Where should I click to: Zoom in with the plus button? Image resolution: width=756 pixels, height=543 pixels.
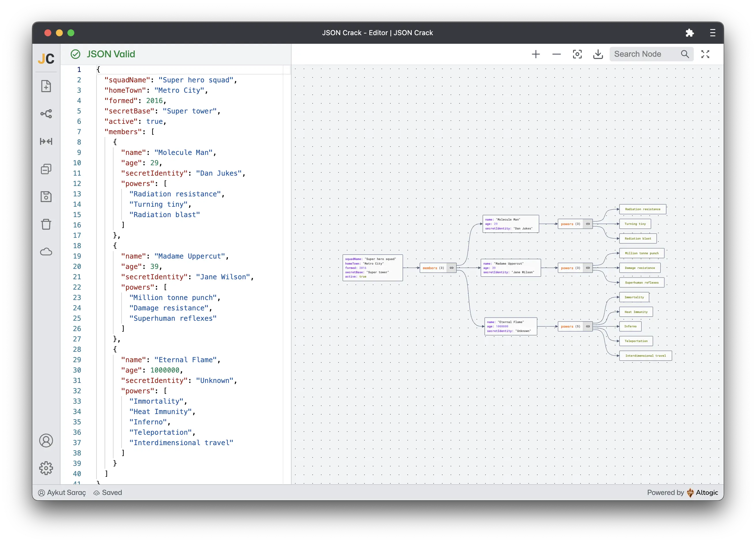point(536,54)
